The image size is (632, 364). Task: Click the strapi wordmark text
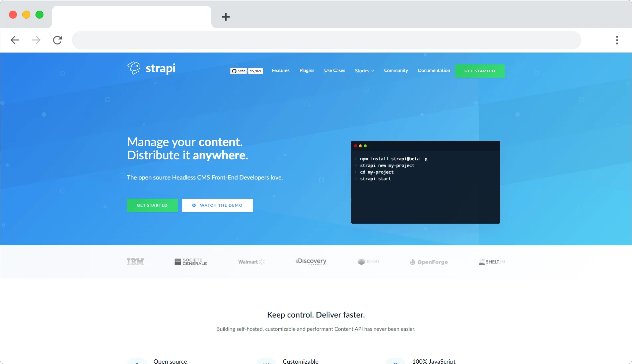pos(161,68)
